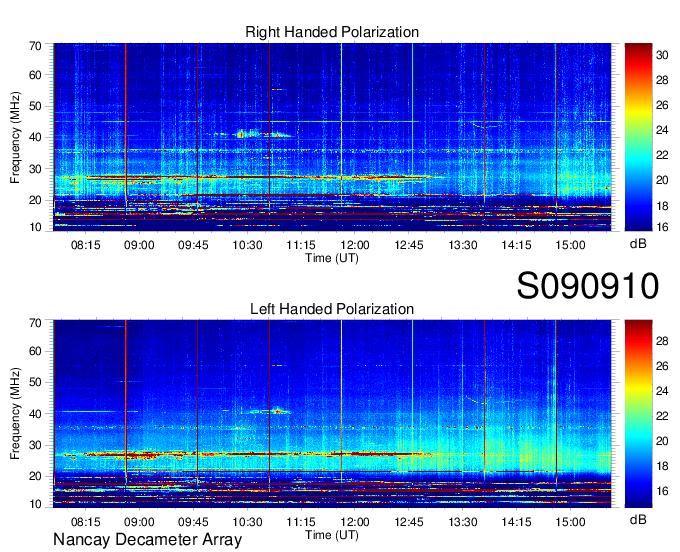Click the 'Left Handed Polarization' title

pos(332,309)
